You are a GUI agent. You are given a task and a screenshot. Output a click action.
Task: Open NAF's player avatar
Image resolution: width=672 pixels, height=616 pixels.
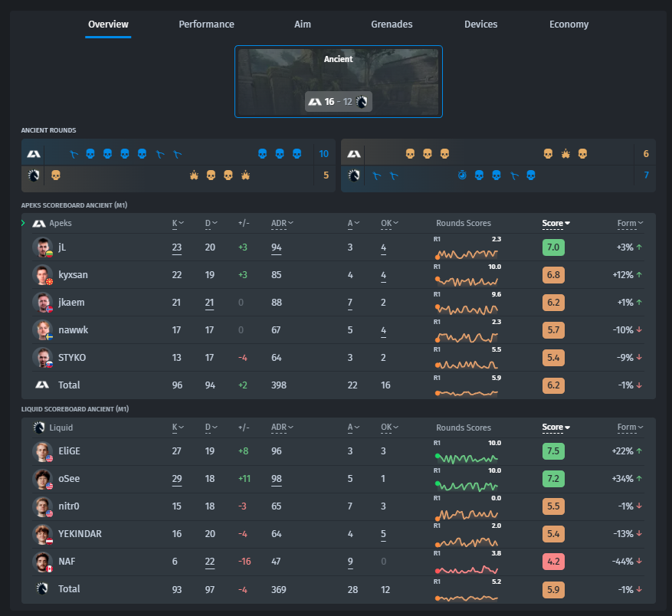click(42, 562)
